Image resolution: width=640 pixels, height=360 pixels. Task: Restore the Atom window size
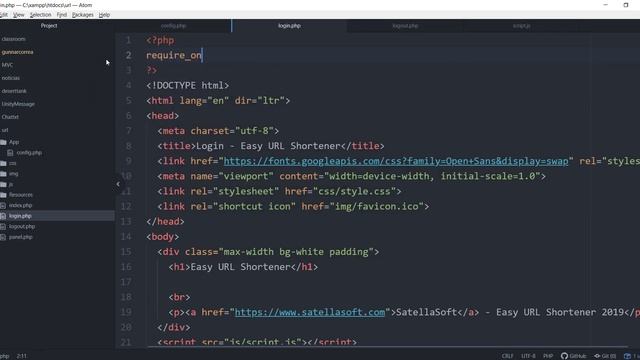626,5
